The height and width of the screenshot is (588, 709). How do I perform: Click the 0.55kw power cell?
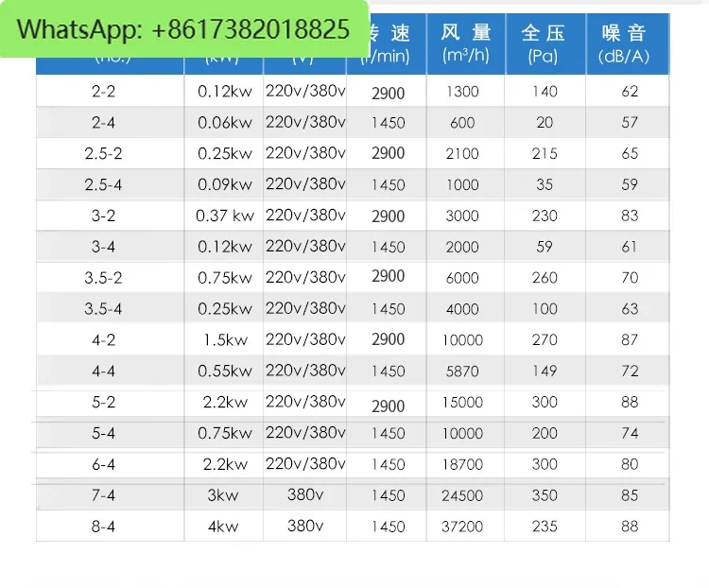(225, 371)
